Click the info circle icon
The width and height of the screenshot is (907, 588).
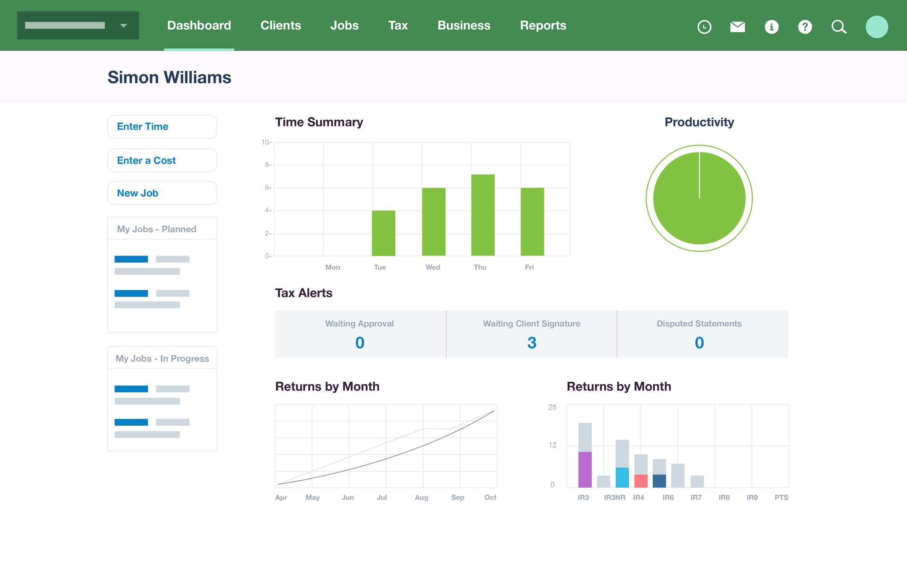tap(771, 27)
